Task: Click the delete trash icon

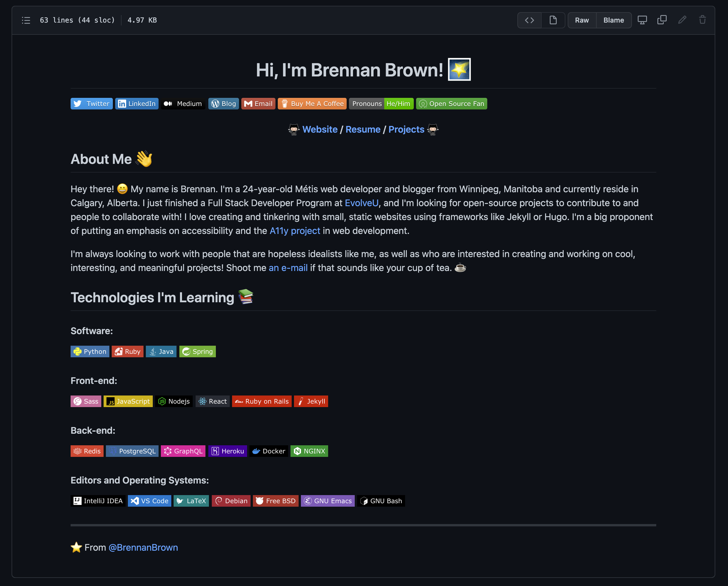Action: (x=702, y=20)
